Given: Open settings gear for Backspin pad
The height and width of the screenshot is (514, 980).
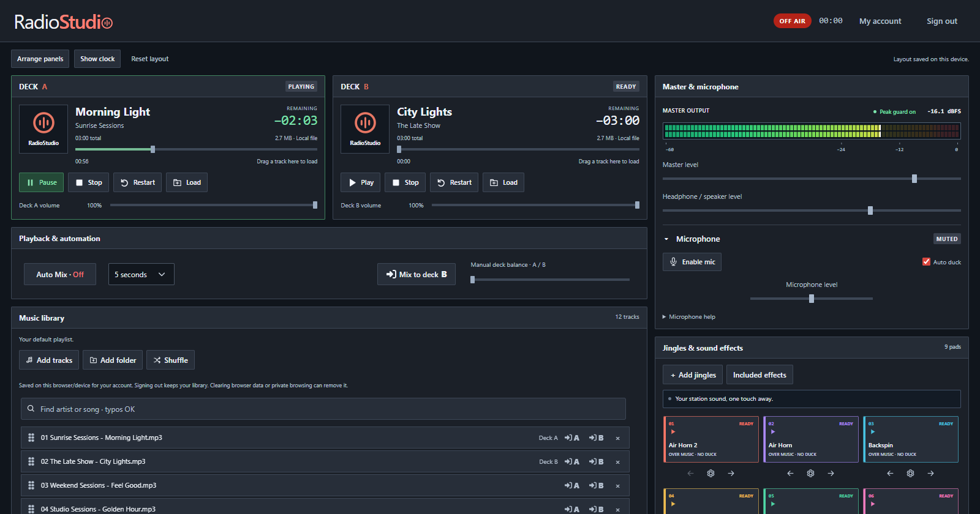Looking at the screenshot, I should point(911,474).
